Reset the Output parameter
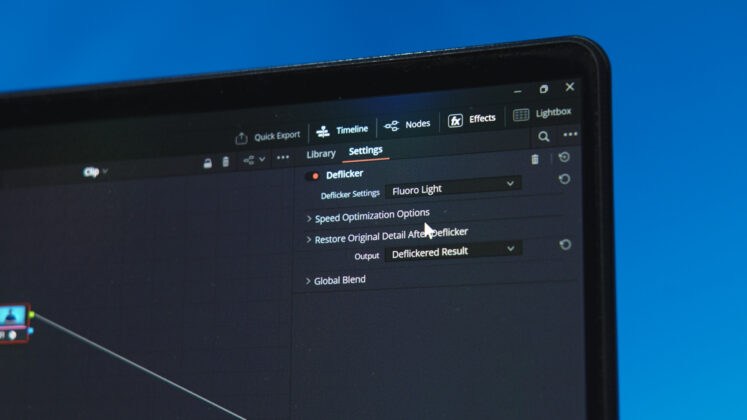This screenshot has width=747, height=420. coord(565,245)
